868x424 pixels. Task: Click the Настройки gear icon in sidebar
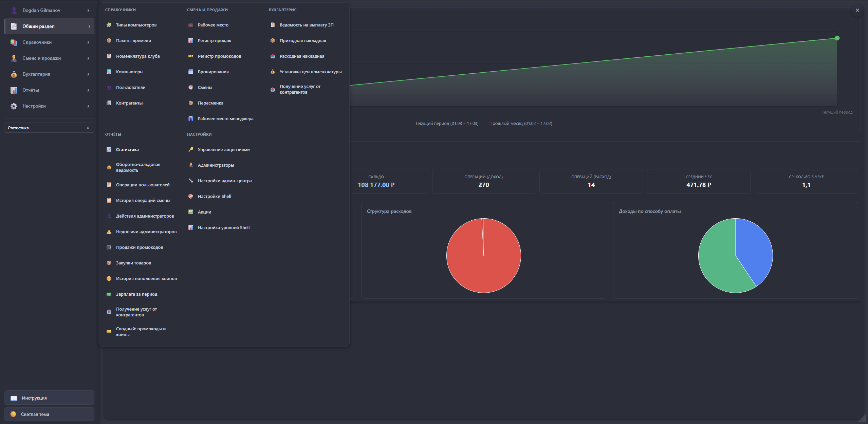pyautogui.click(x=14, y=106)
